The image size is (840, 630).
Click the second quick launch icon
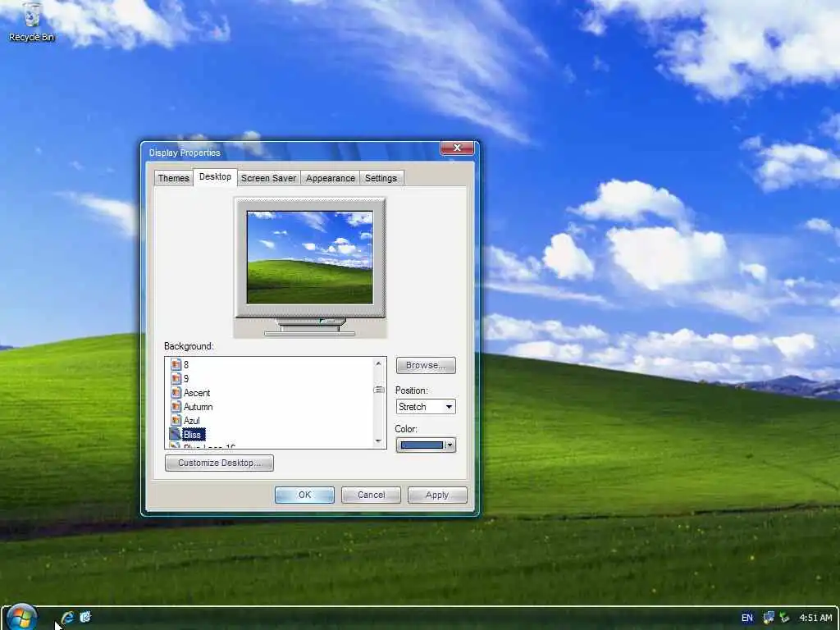click(x=85, y=617)
